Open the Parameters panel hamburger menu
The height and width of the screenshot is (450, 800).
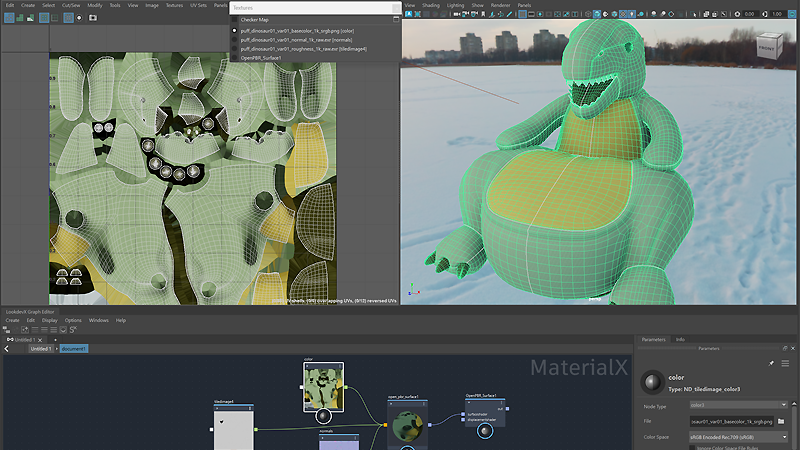(785, 363)
